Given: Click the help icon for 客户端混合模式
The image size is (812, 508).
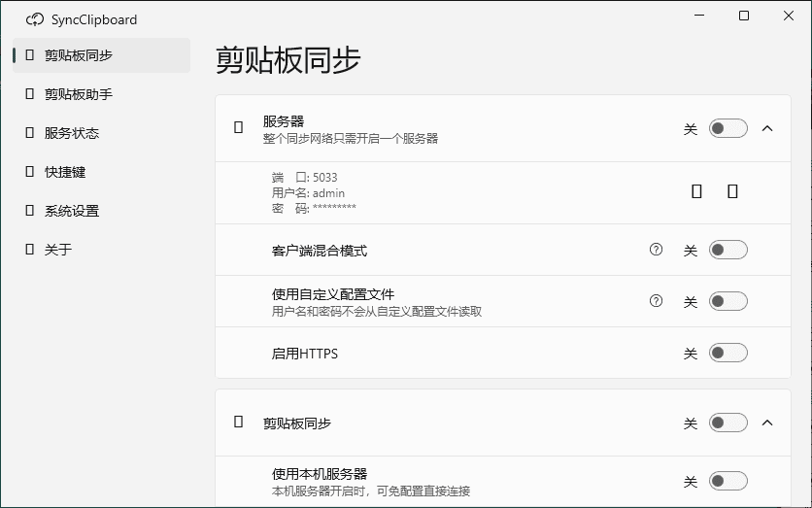Looking at the screenshot, I should coord(656,250).
